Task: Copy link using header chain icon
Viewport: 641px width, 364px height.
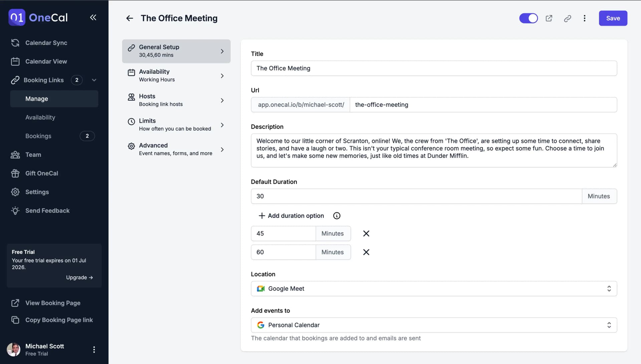Action: pos(567,18)
